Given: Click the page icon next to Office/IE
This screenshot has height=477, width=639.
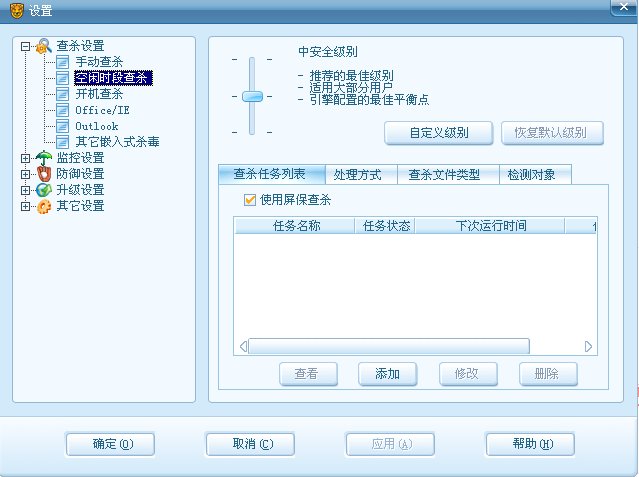Looking at the screenshot, I should tap(62, 110).
